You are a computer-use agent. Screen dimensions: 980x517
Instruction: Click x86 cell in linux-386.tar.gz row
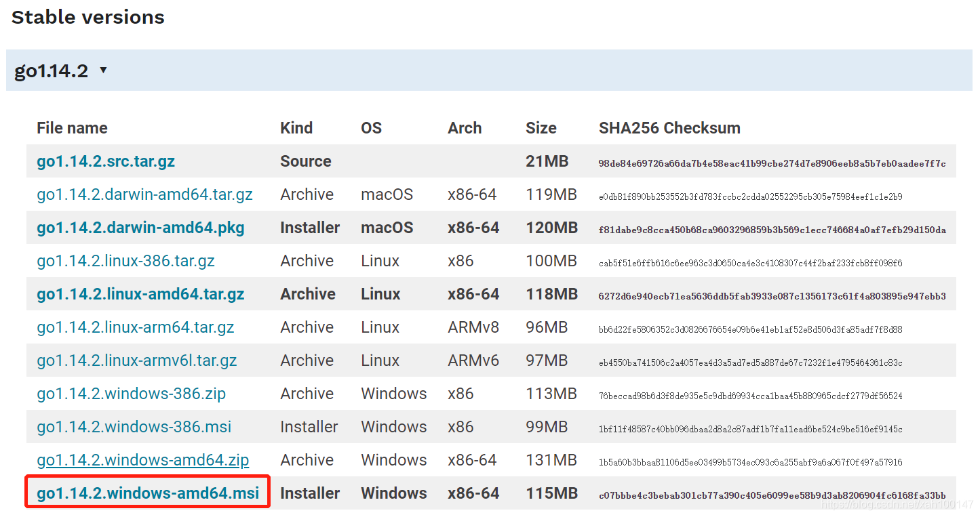click(460, 261)
